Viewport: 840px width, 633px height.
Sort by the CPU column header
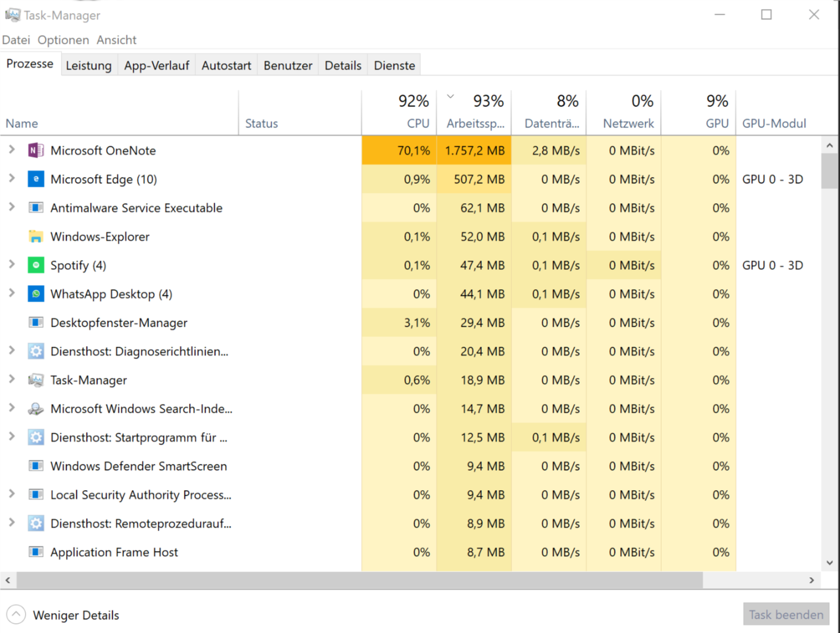click(399, 112)
